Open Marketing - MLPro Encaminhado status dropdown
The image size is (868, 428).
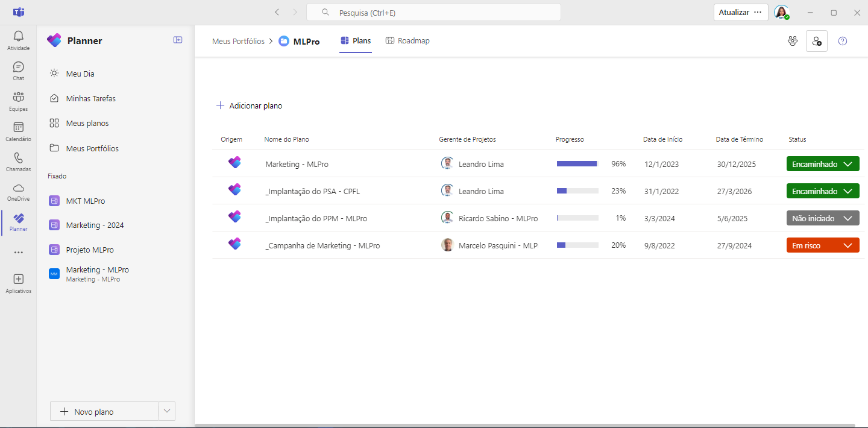pyautogui.click(x=823, y=164)
